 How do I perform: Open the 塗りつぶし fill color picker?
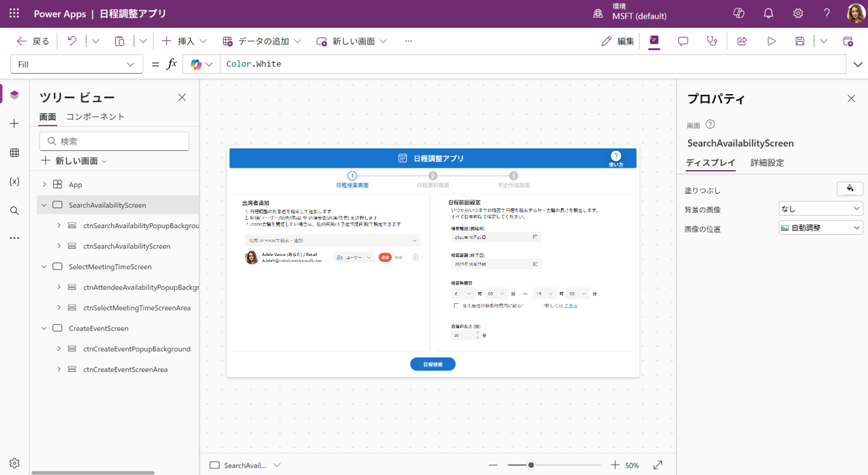[x=850, y=189]
